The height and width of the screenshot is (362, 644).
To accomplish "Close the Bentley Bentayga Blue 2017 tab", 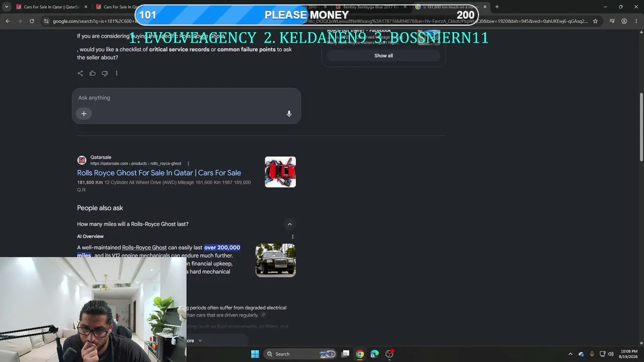I will [405, 7].
